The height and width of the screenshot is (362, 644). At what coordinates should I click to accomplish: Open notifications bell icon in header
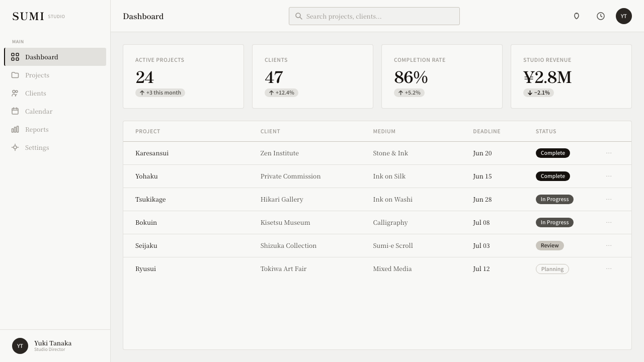[577, 16]
